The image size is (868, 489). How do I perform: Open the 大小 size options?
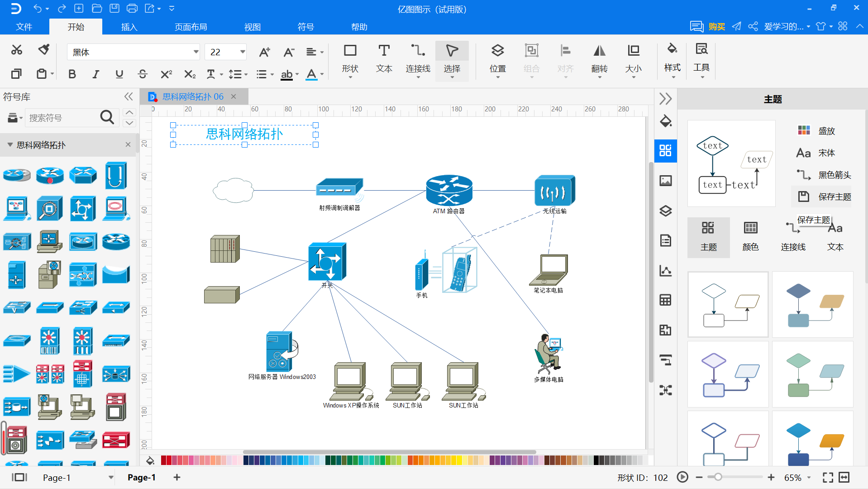[x=633, y=60]
